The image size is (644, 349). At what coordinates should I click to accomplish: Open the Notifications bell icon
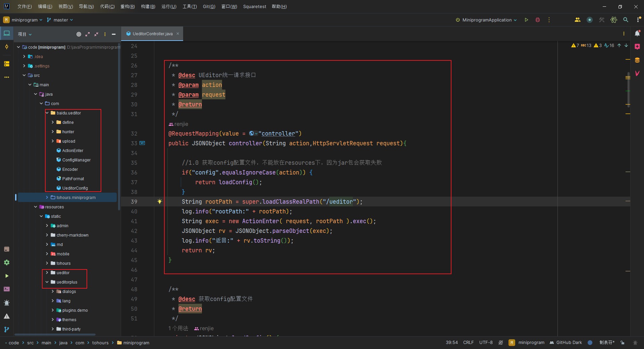637,33
